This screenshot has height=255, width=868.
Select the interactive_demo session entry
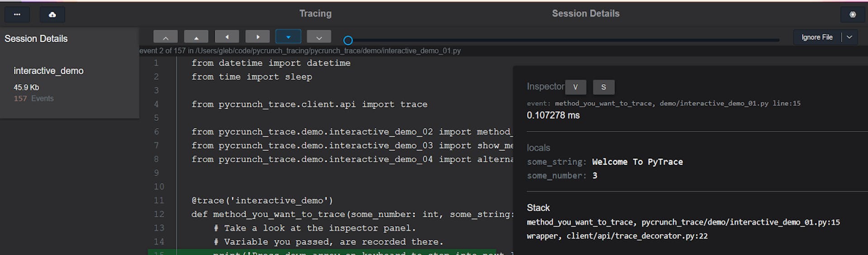point(48,71)
